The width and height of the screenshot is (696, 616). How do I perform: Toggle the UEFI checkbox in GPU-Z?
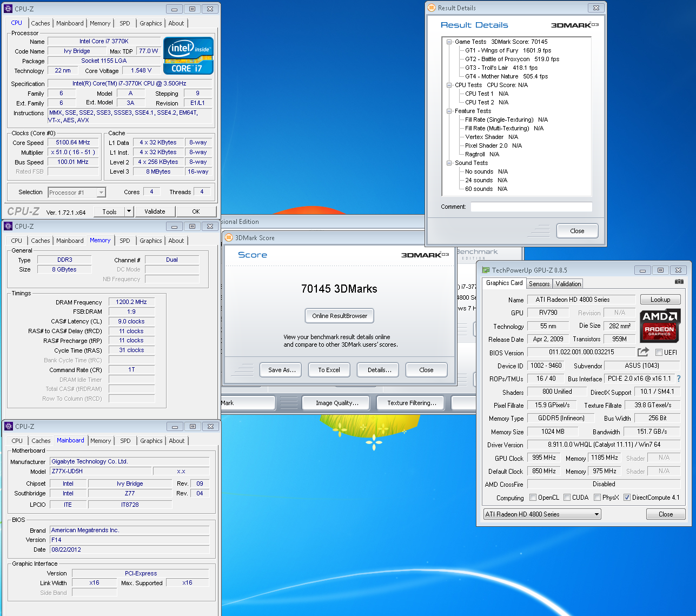click(x=659, y=353)
